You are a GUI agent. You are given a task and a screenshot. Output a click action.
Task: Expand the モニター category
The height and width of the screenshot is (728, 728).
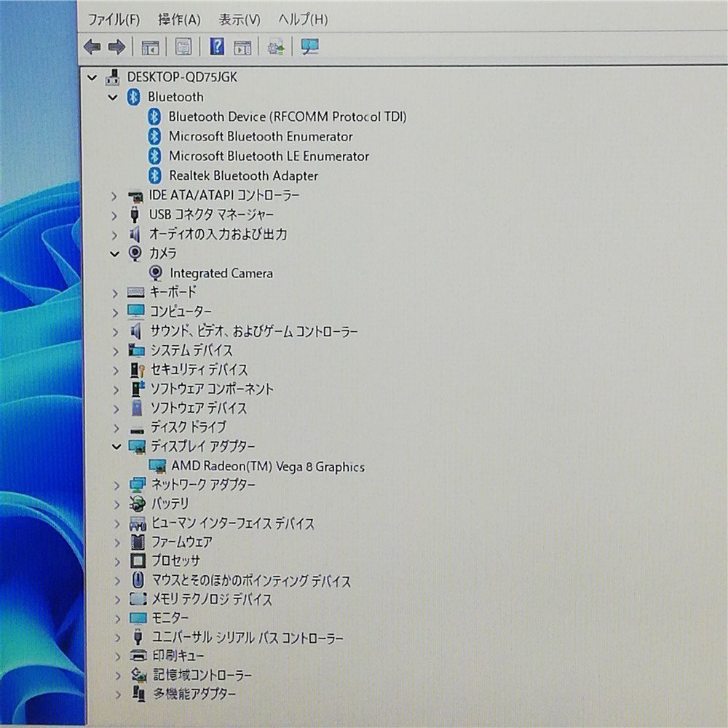117,618
